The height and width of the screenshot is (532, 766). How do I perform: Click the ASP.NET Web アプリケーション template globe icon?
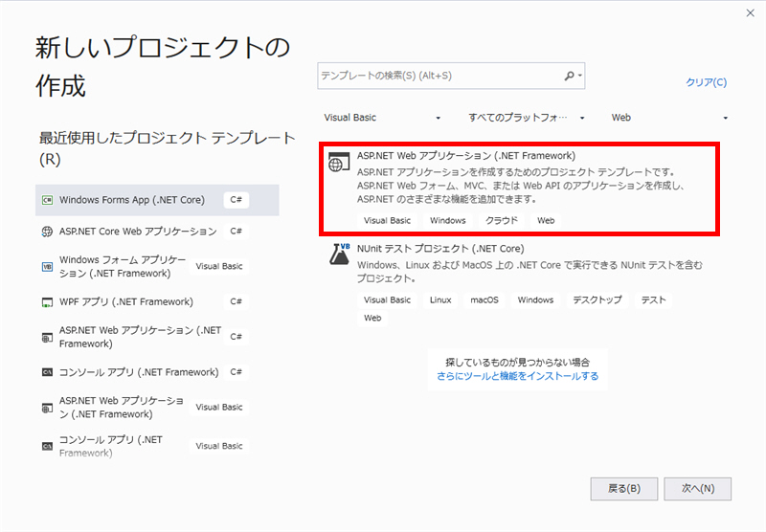tap(339, 162)
